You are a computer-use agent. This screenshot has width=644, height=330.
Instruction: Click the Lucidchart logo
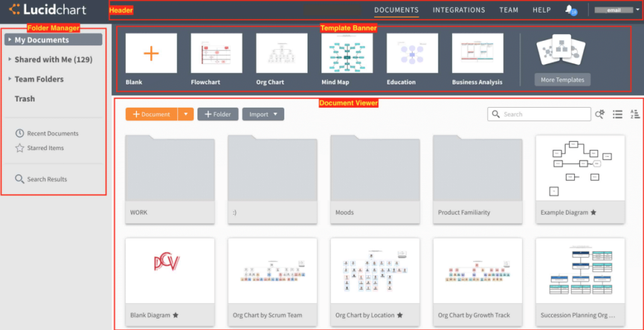[47, 9]
